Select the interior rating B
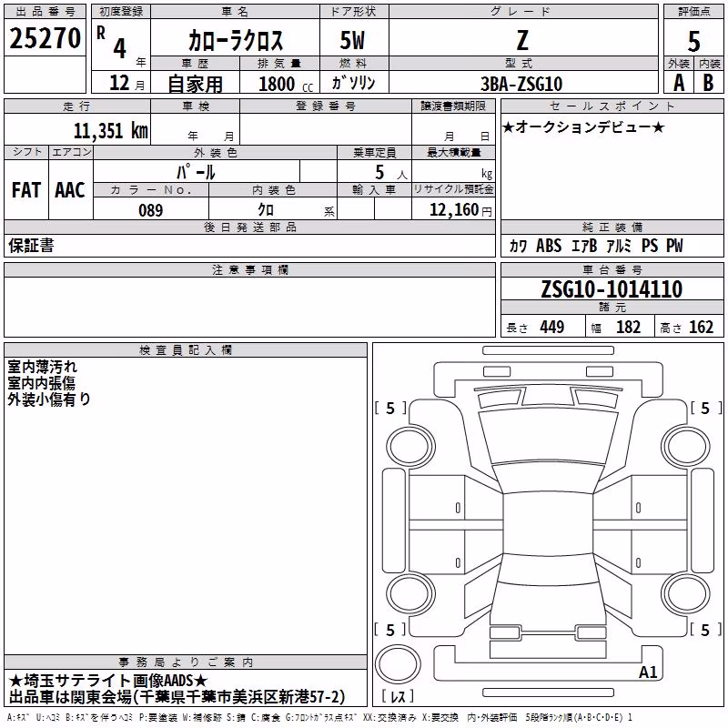 [x=709, y=83]
